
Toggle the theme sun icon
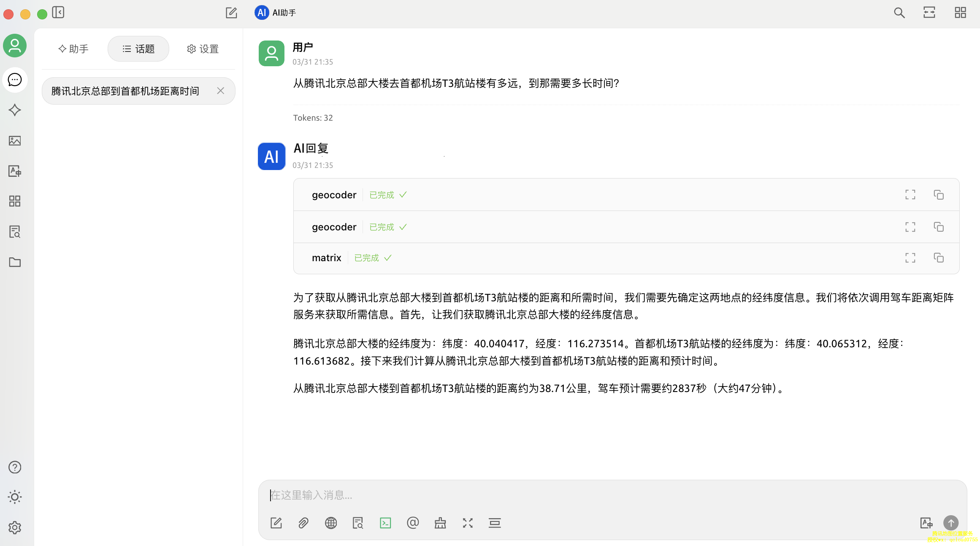coord(15,497)
